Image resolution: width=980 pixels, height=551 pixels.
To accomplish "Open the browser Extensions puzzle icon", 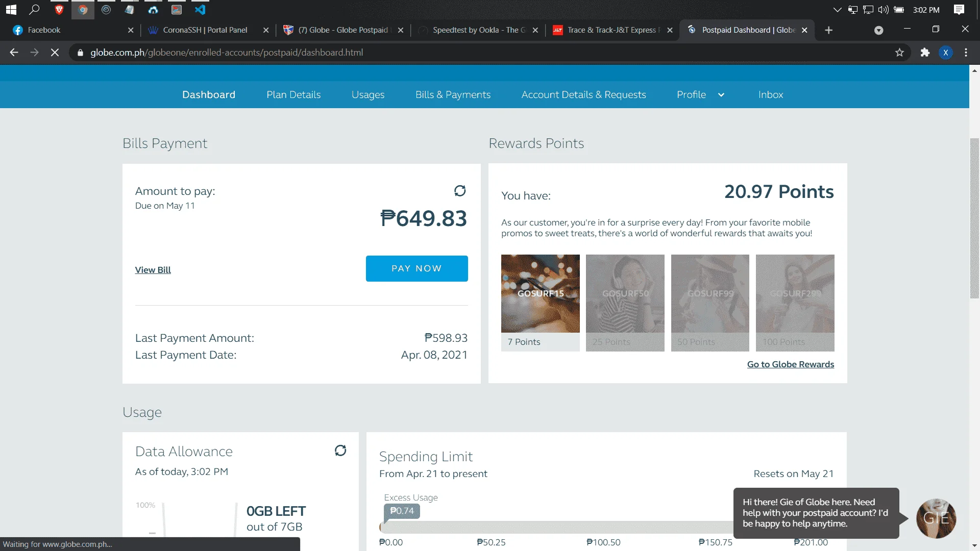I will [x=925, y=53].
